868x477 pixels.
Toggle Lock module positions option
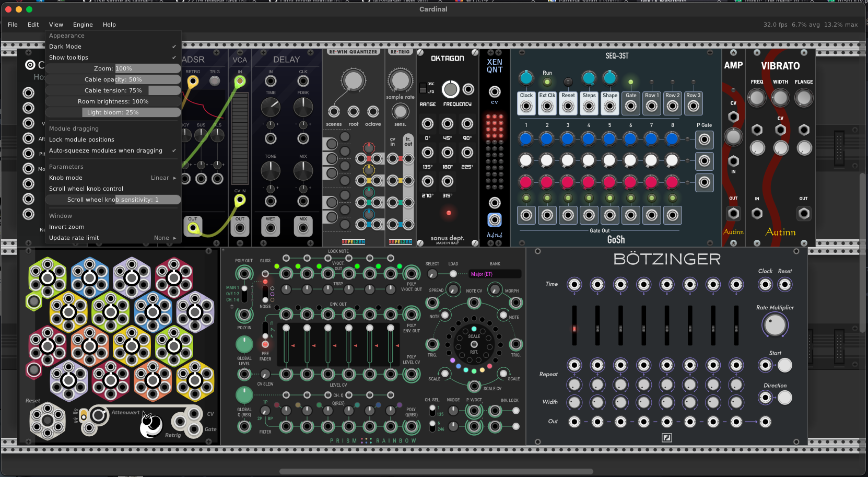pos(113,139)
